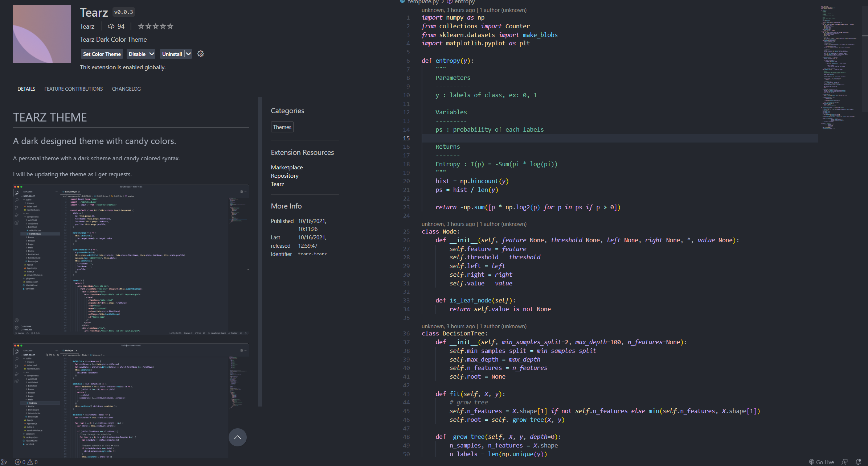The height and width of the screenshot is (466, 868).
Task: Open the Marketplace resource link
Action: point(287,167)
